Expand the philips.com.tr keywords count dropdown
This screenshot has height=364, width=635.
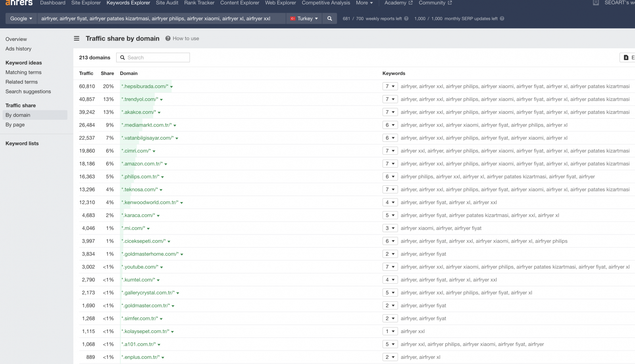[x=390, y=177]
